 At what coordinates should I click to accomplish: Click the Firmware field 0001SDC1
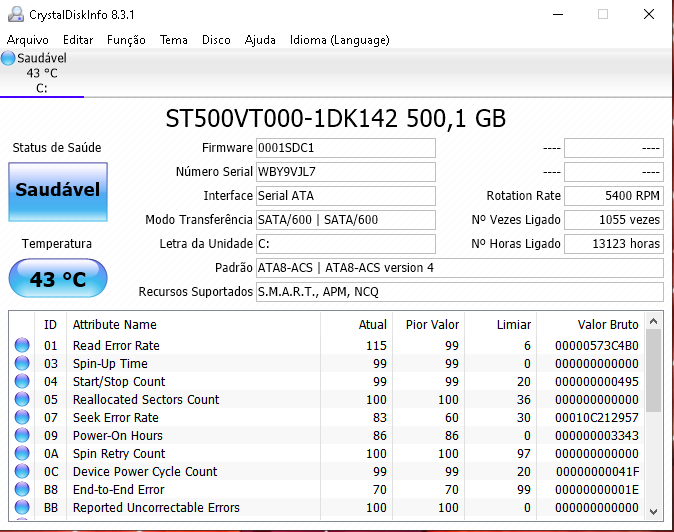(346, 148)
